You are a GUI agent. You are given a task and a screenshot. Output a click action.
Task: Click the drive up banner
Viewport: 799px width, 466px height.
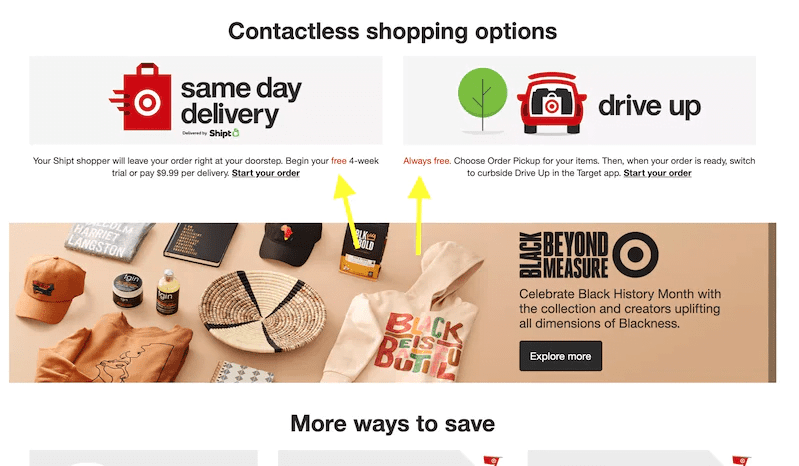(x=579, y=100)
